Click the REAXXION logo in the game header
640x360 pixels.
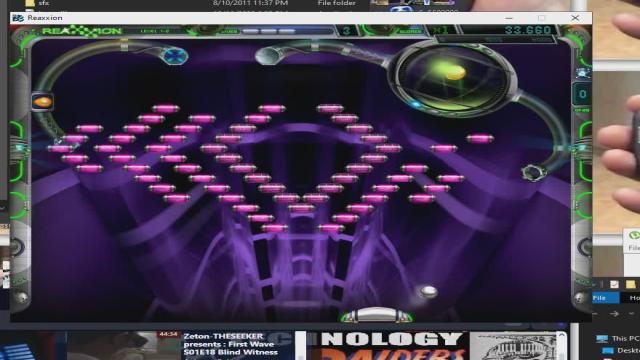(82, 31)
